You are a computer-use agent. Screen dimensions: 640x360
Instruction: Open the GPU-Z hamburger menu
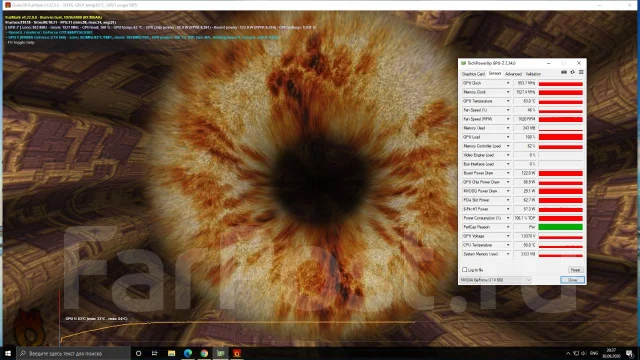point(581,72)
